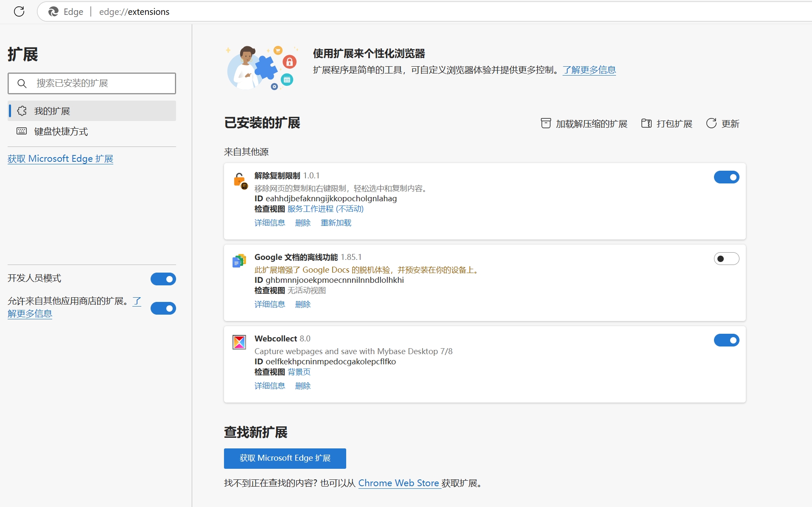The image size is (812, 507).
Task: Click the Edge logo in address bar
Action: (53, 11)
